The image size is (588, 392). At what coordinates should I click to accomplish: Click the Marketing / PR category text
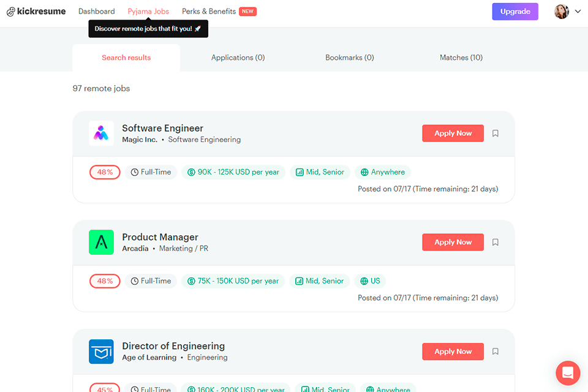pyautogui.click(x=184, y=249)
